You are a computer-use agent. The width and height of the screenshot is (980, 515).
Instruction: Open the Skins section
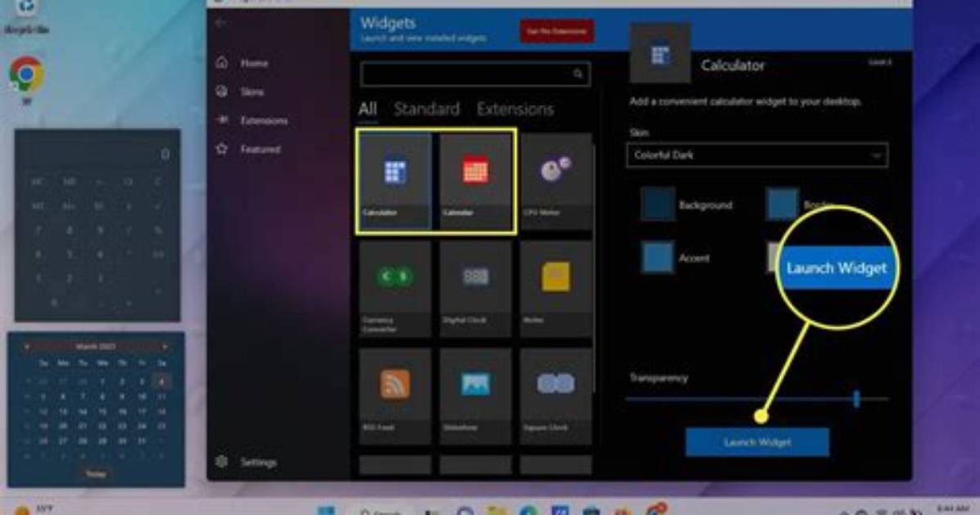tap(252, 92)
